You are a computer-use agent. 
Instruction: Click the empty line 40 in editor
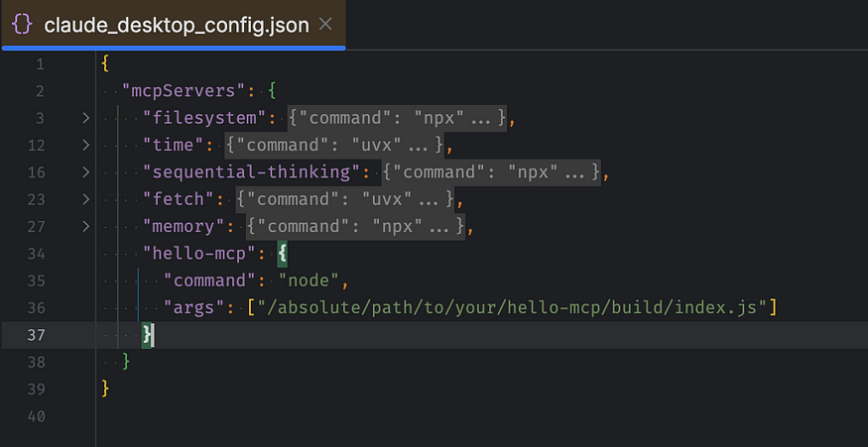pos(397,416)
